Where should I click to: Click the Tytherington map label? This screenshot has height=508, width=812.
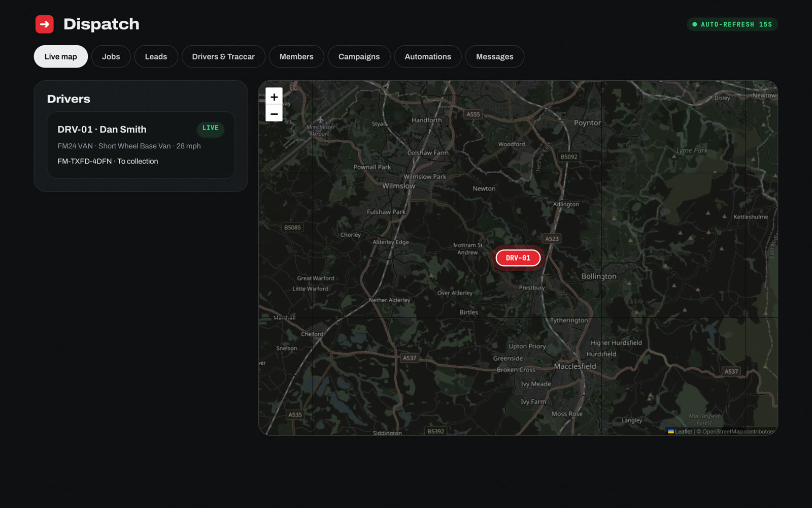[x=569, y=321]
